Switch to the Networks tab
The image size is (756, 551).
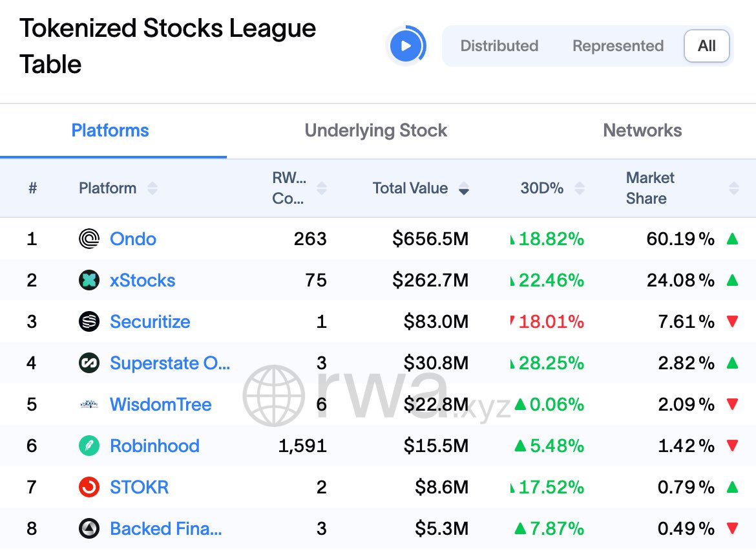(x=642, y=131)
